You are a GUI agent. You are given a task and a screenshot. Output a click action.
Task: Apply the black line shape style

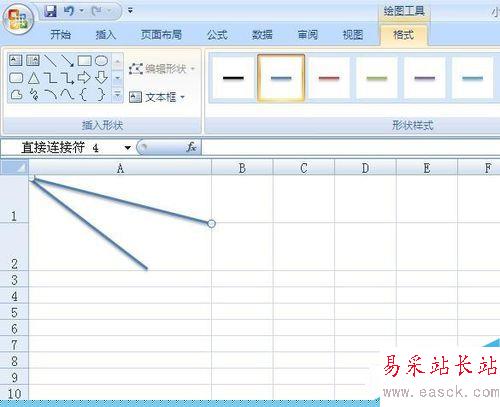click(233, 78)
